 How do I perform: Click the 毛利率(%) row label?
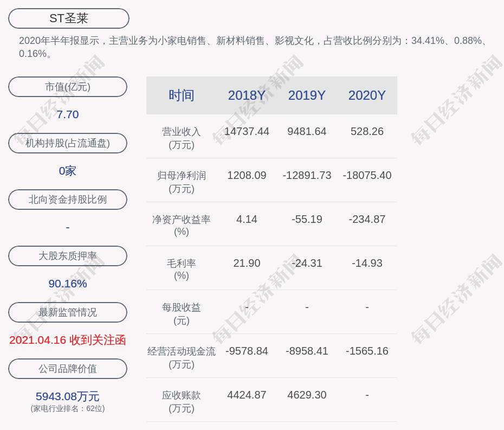click(182, 269)
